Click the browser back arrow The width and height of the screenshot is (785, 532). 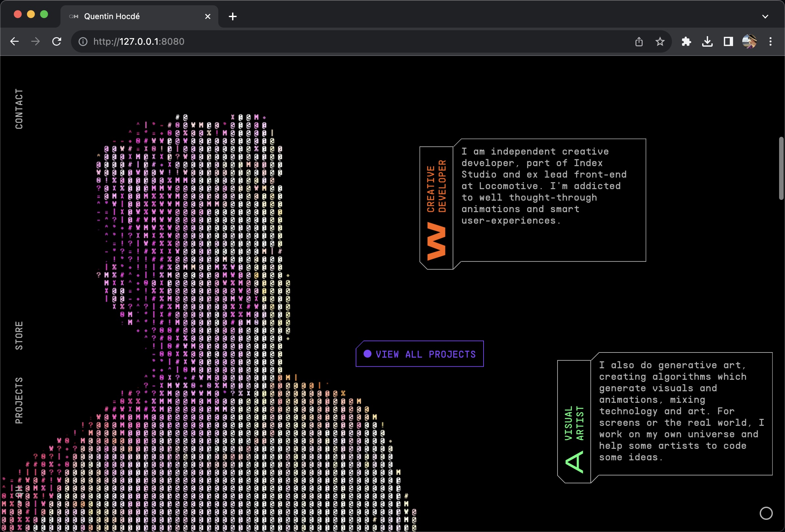point(14,41)
